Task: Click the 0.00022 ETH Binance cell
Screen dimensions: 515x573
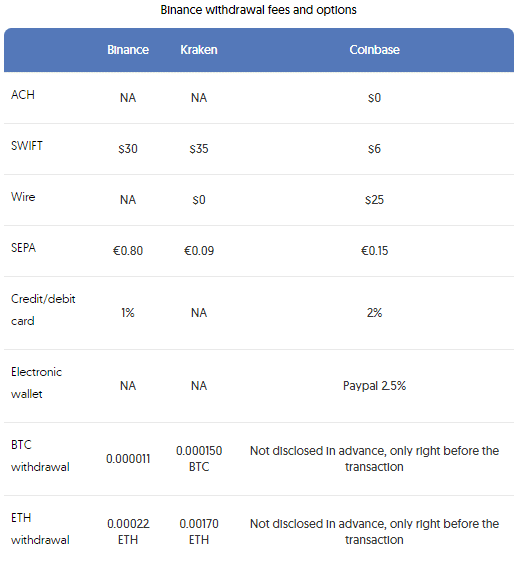Action: (128, 532)
